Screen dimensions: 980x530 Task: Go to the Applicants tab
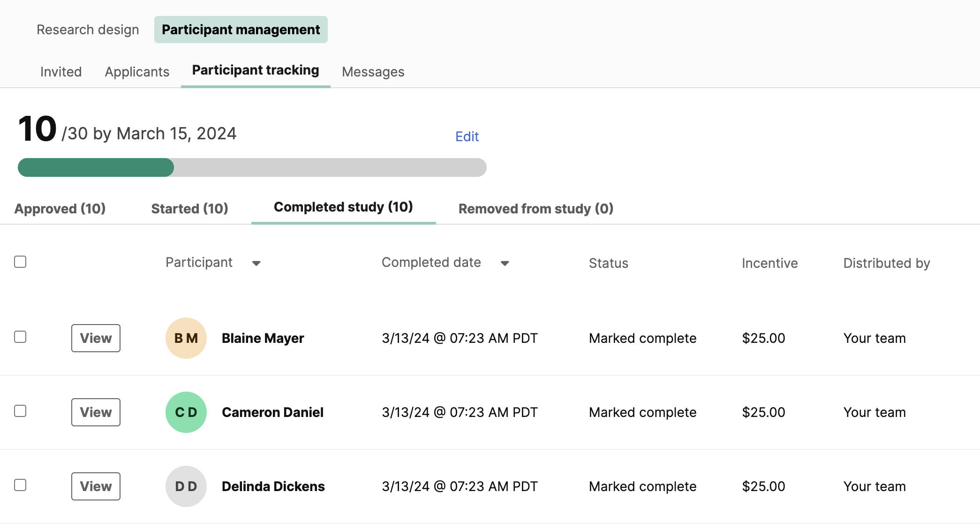(x=137, y=72)
